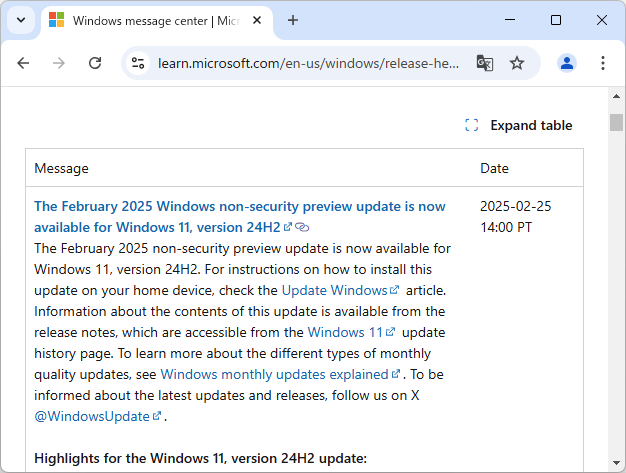This screenshot has width=626, height=473.
Task: Open the Update Windows article link
Action: 341,290
